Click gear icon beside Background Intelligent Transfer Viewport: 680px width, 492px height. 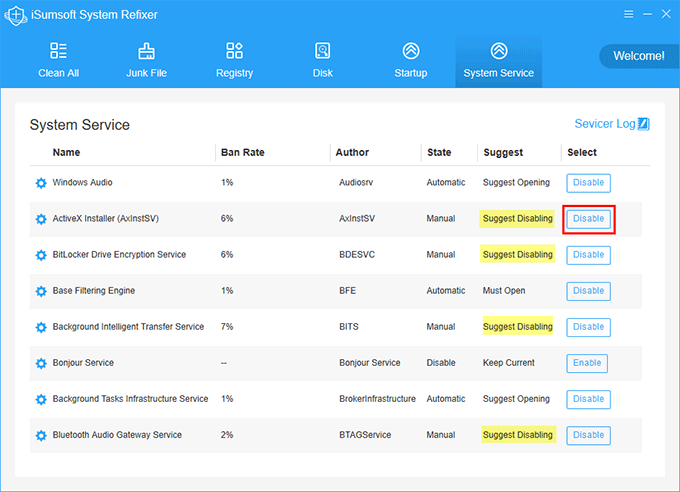[41, 327]
